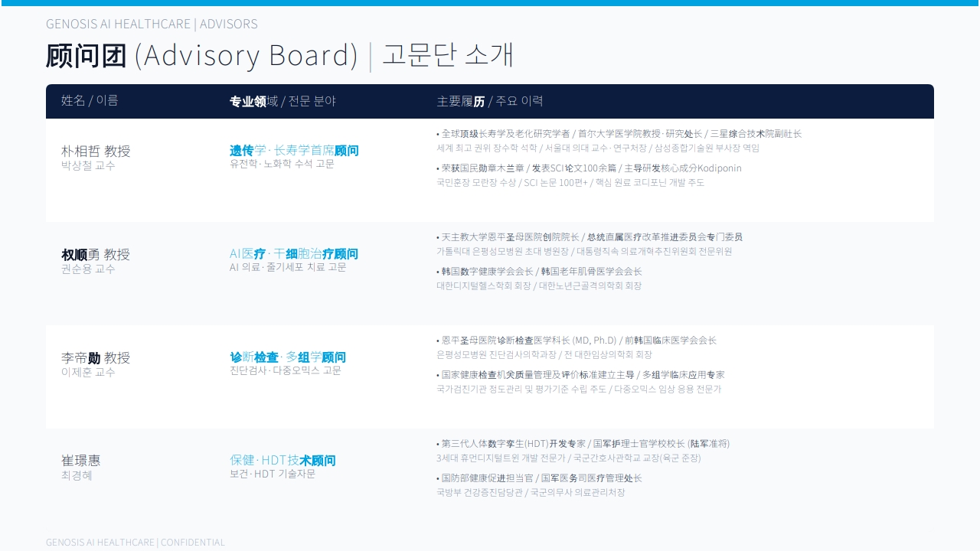Image resolution: width=980 pixels, height=551 pixels.
Task: Click the 권순용 교수 Korean name
Action: (x=88, y=269)
